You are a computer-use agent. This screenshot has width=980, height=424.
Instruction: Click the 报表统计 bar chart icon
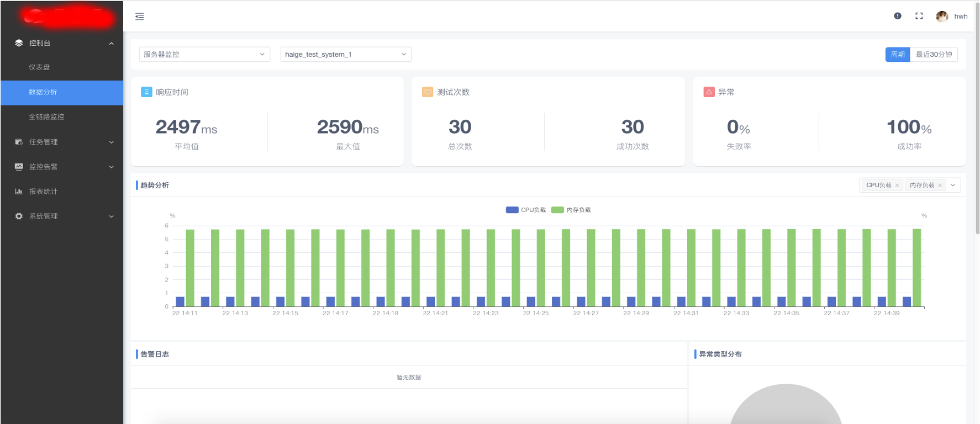point(19,192)
